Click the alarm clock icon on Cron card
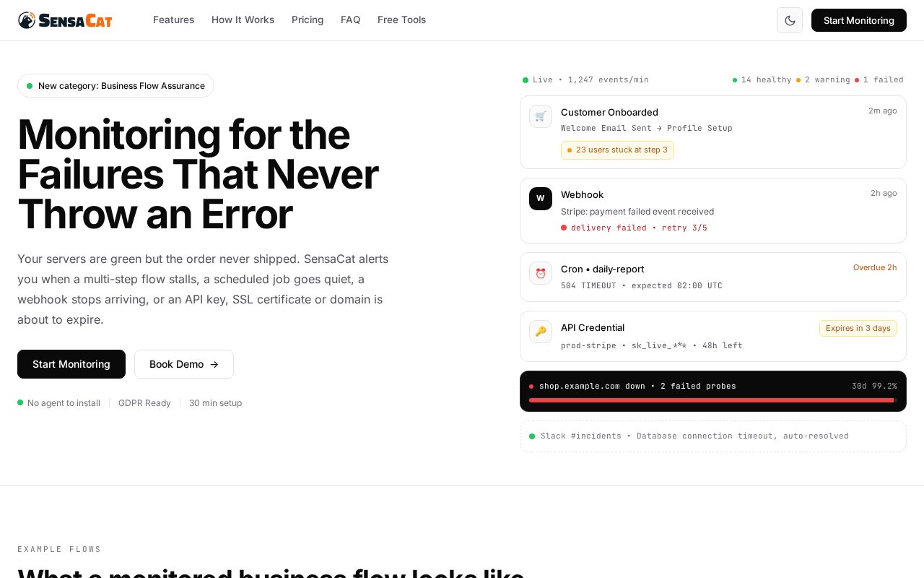 tap(541, 273)
